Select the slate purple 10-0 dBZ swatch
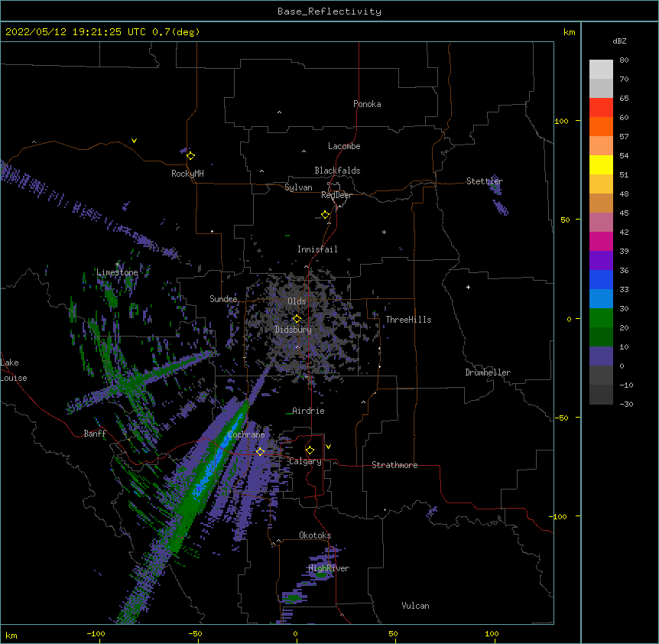Viewport: 659px width, 644px height. pos(601,356)
